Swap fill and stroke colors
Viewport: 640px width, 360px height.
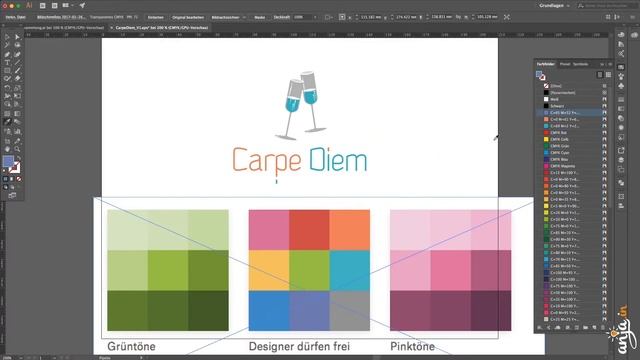pos(18,158)
